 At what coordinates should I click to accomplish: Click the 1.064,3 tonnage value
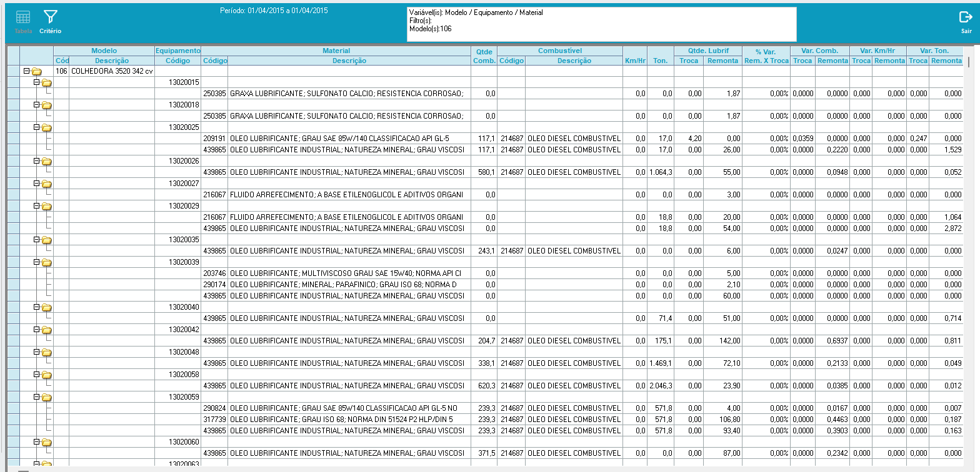(661, 172)
